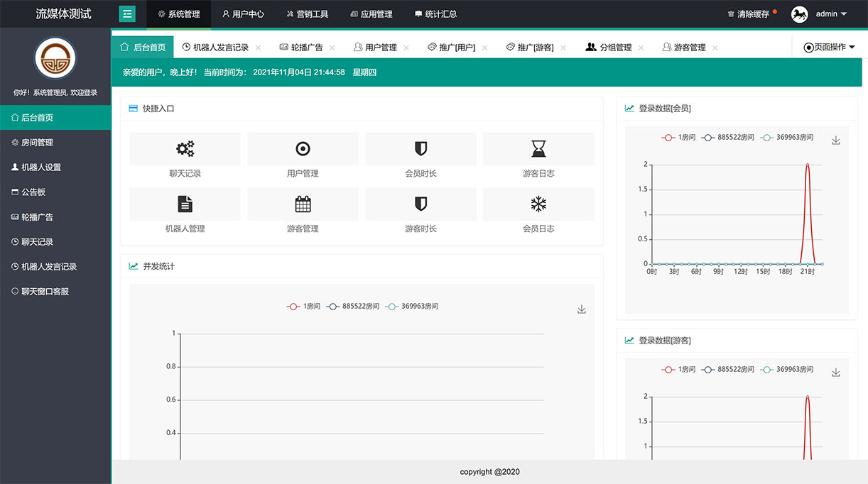The width and height of the screenshot is (868, 484).
Task: Select the 用户管理 target icon
Action: (303, 149)
